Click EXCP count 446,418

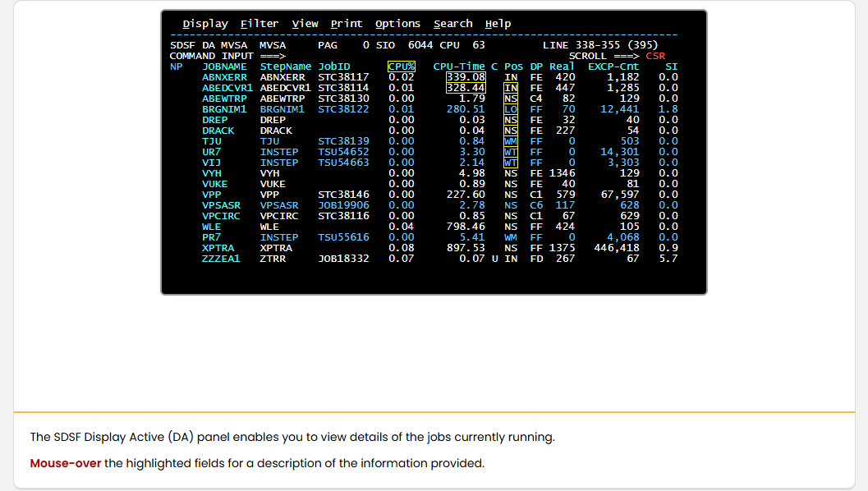point(617,248)
